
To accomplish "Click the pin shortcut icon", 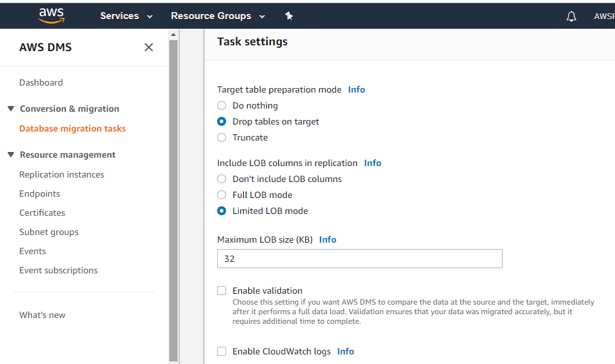I will click(289, 16).
